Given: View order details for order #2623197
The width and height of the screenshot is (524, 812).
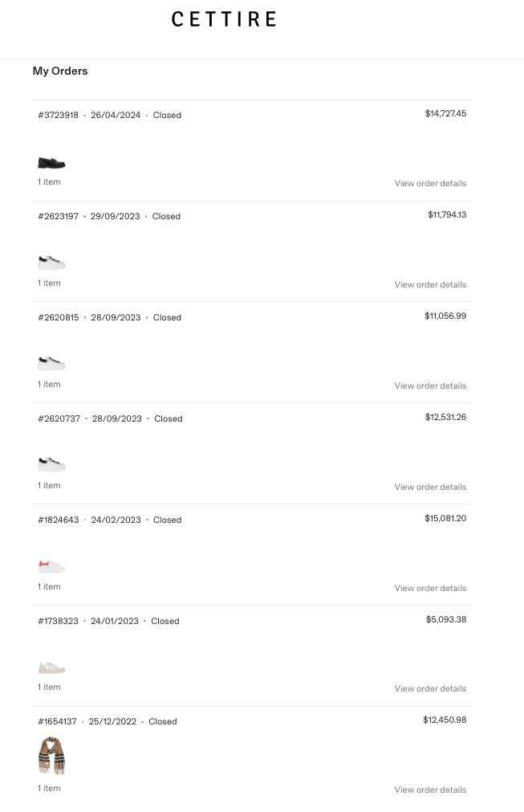Looking at the screenshot, I should [x=430, y=284].
